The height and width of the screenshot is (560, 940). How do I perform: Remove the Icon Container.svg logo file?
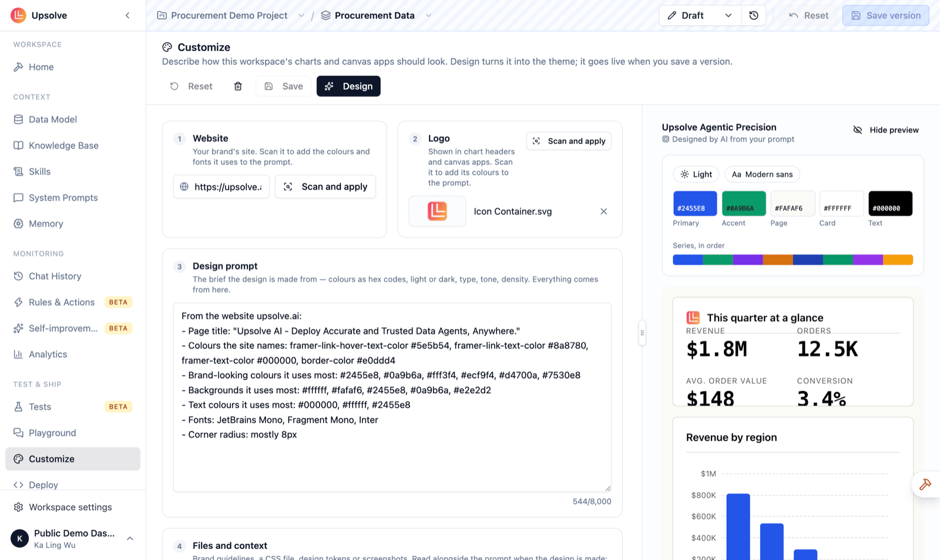603,211
